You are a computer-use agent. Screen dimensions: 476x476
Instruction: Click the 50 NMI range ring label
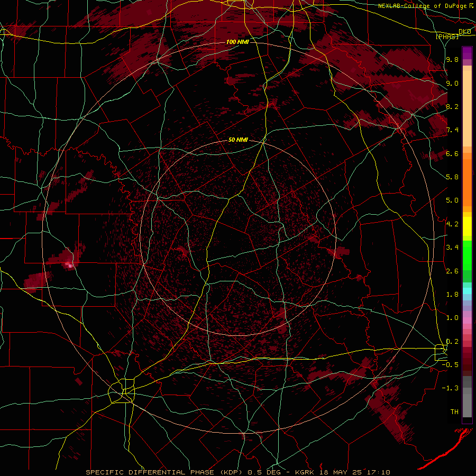tap(238, 140)
